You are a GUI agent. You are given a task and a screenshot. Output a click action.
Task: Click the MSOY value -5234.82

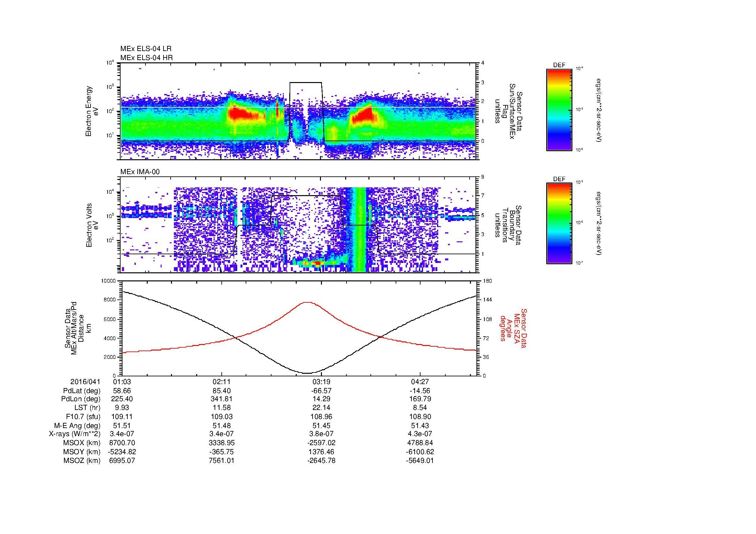122,452
